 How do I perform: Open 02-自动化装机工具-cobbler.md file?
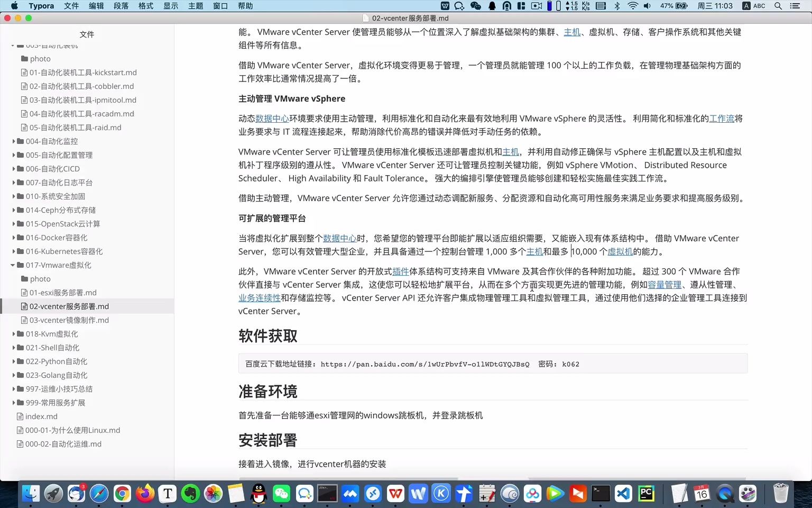point(81,86)
